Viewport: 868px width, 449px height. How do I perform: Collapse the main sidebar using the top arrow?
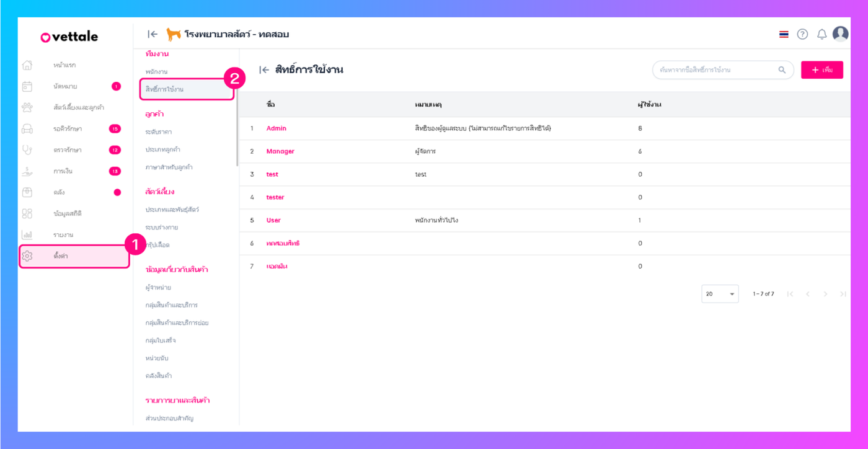click(153, 34)
